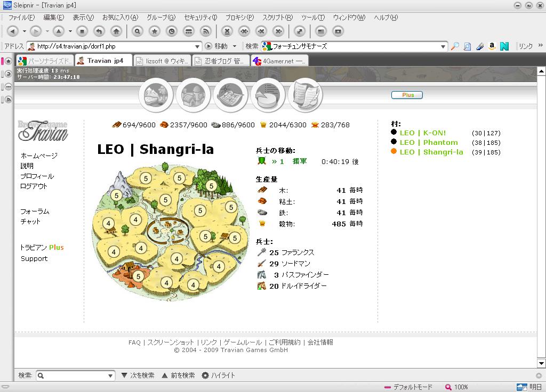
Task: Select village LEO | Phantom
Action: tap(429, 143)
